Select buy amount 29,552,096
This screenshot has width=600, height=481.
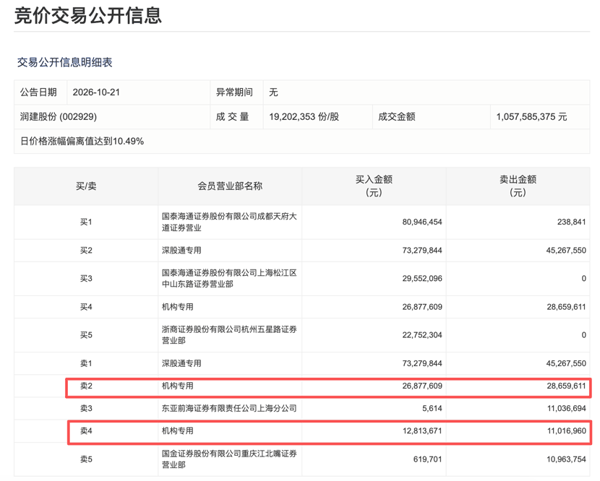pos(422,279)
